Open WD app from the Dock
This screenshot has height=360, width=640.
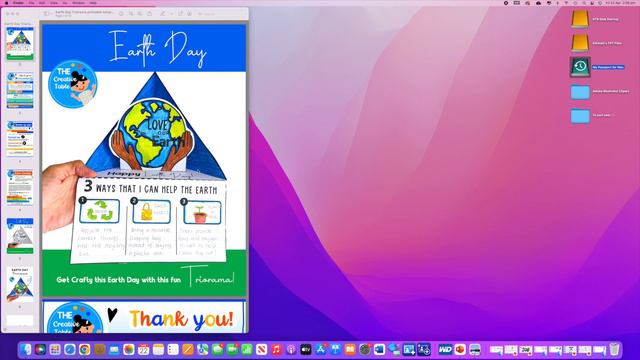pyautogui.click(x=445, y=349)
